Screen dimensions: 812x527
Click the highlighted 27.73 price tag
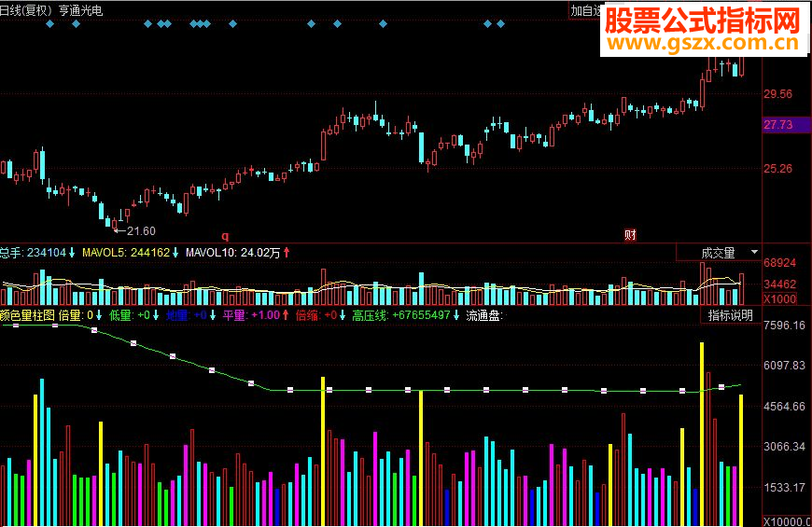(787, 125)
